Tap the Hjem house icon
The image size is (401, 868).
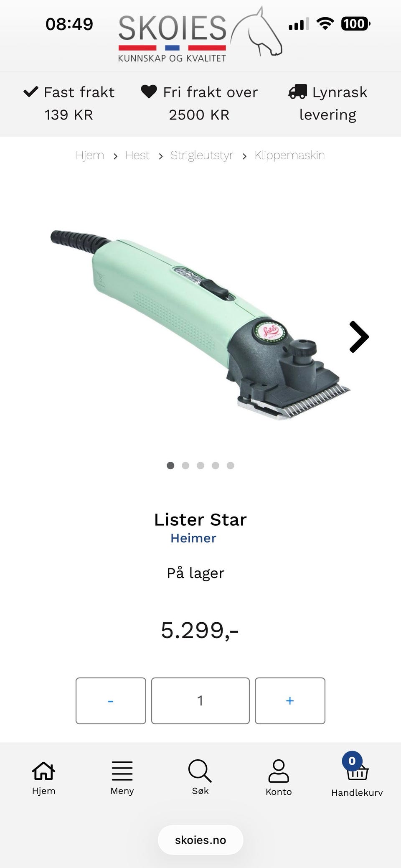point(43,771)
